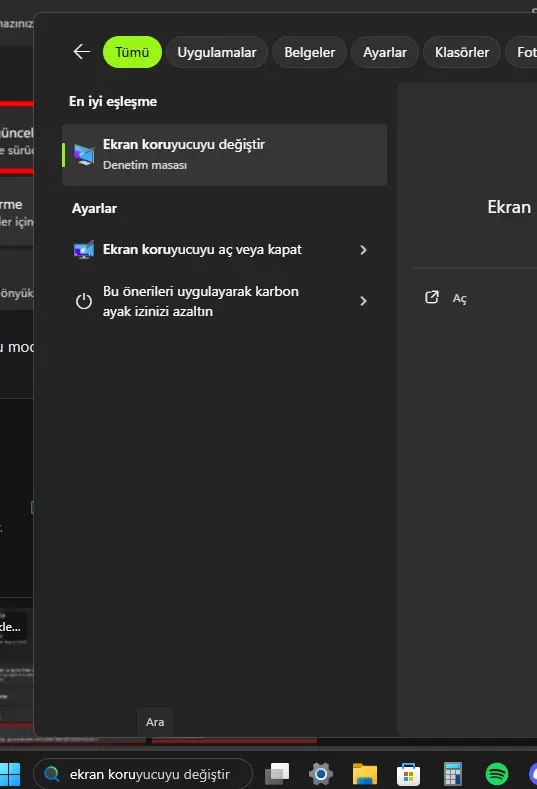This screenshot has height=789, width=537.
Task: Open Microsoft Store taskbar icon
Action: pos(408,773)
